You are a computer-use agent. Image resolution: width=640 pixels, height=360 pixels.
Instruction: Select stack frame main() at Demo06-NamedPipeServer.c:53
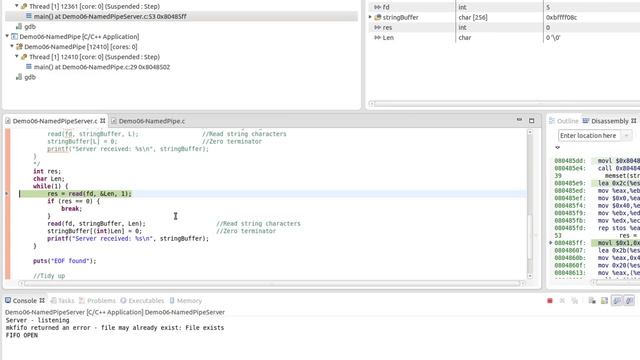pyautogui.click(x=110, y=16)
